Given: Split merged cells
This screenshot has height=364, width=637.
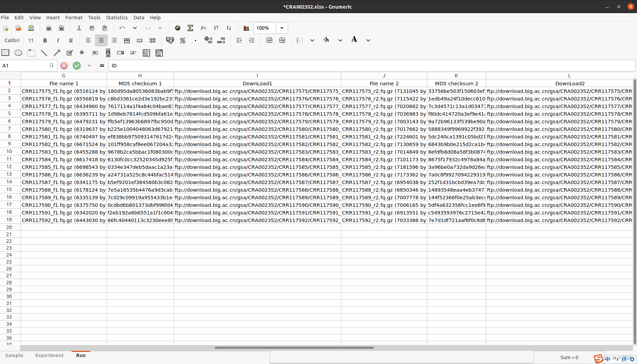Looking at the screenshot, I should click(153, 40).
